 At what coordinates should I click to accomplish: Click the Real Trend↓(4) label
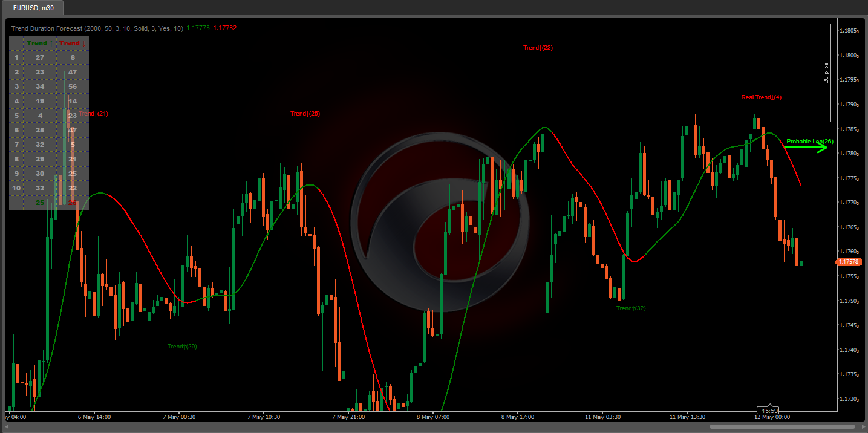coord(762,97)
